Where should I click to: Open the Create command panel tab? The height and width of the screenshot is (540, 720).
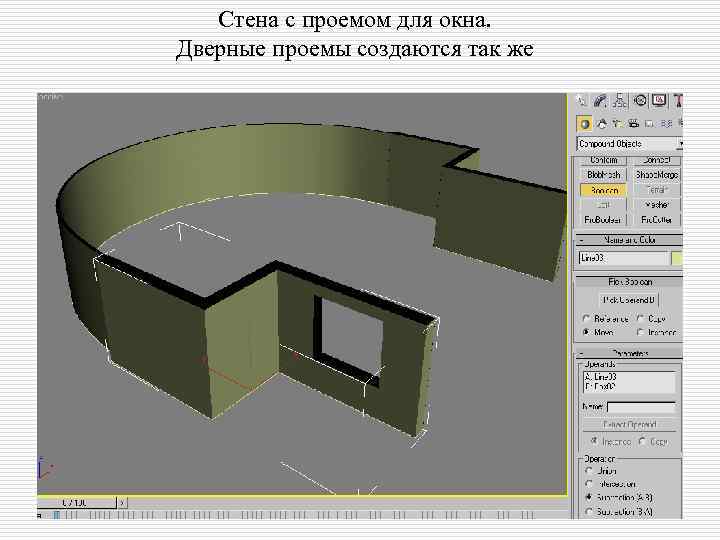click(x=582, y=101)
